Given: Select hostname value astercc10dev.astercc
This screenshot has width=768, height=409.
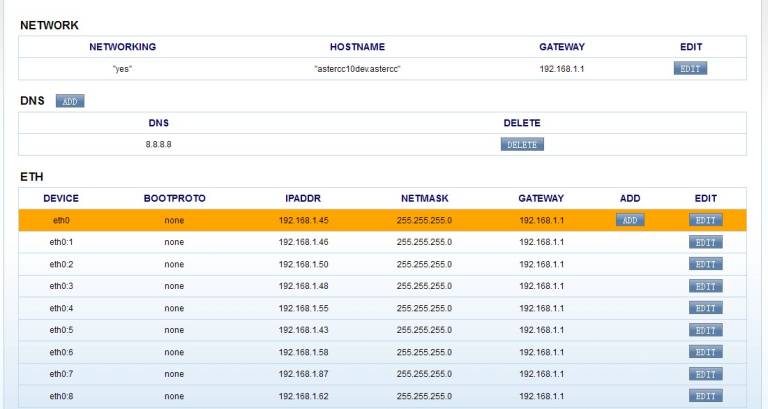Looking at the screenshot, I should click(x=357, y=69).
